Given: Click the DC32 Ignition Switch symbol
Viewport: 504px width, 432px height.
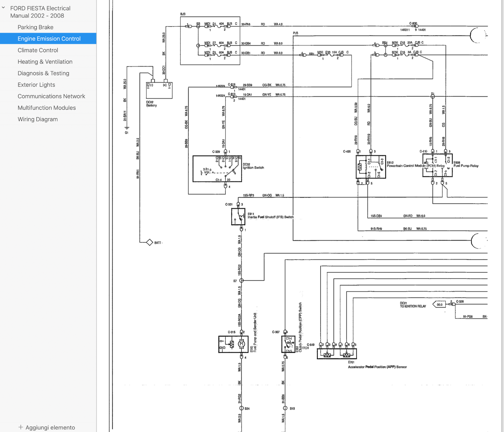Looking at the screenshot, I should pyautogui.click(x=217, y=169).
